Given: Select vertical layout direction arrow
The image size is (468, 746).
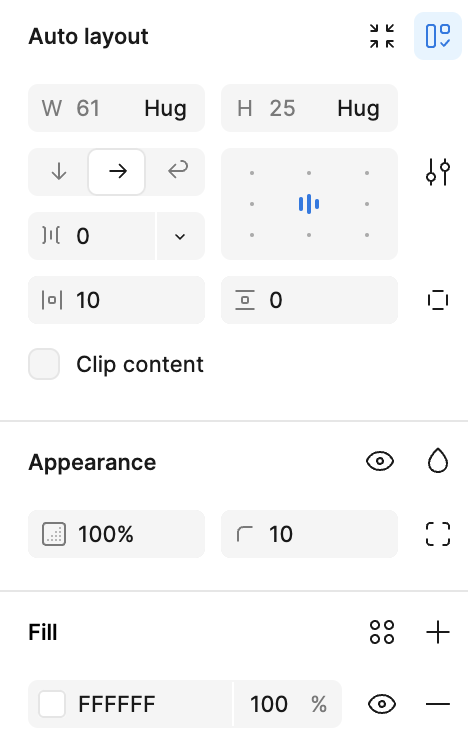Looking at the screenshot, I should [58, 171].
